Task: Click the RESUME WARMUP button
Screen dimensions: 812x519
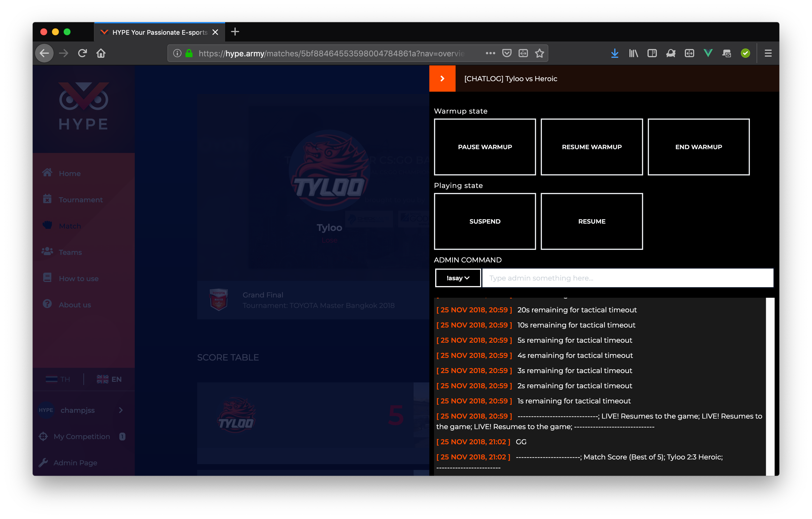Action: pyautogui.click(x=591, y=147)
